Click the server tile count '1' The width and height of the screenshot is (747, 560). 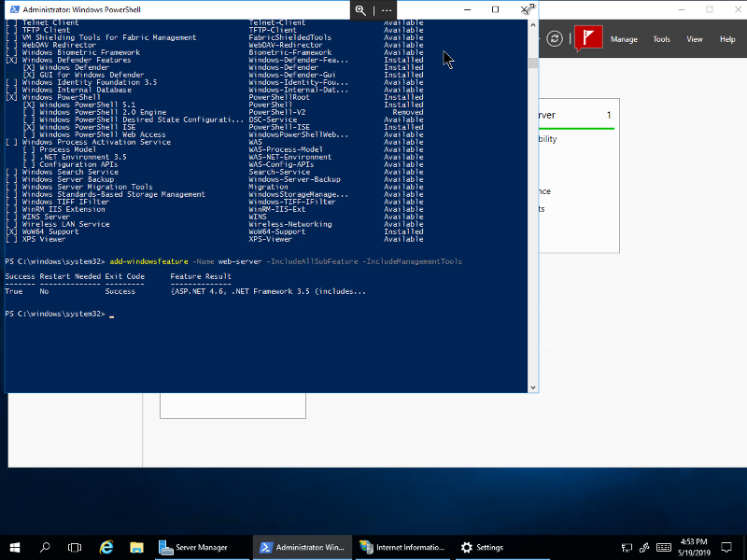coord(609,115)
